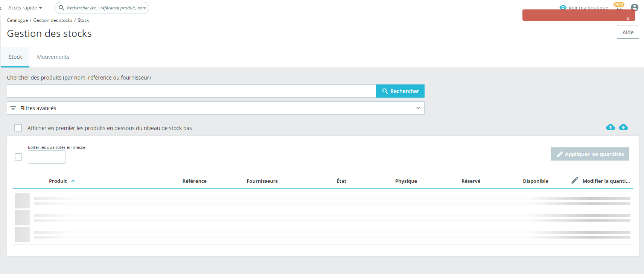Click the cloud download export icon
Viewport: 644px width, 274px height.
tap(623, 127)
